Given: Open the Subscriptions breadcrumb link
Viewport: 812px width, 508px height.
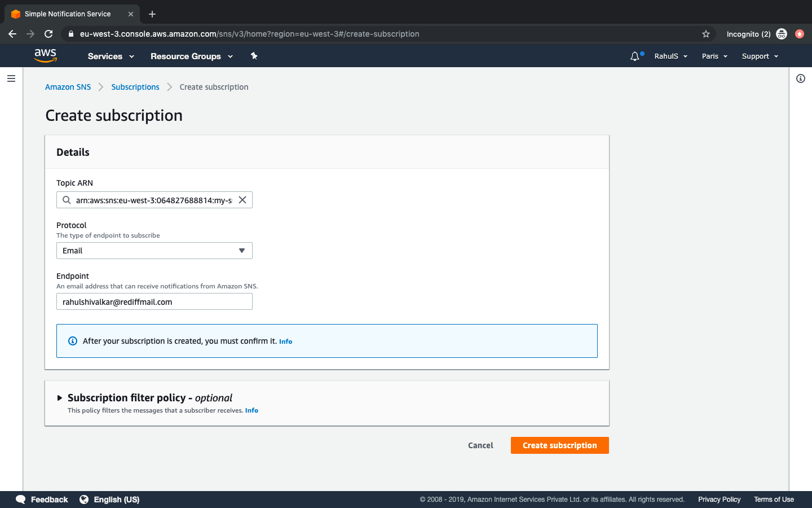Looking at the screenshot, I should pyautogui.click(x=135, y=87).
